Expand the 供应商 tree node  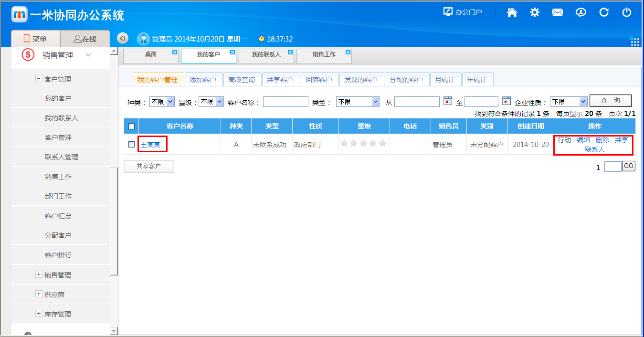[39, 294]
